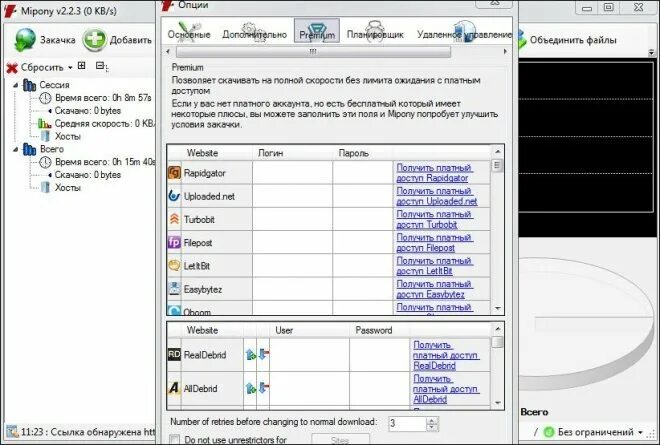
Task: Click the retries number field showing 3
Action: (407, 423)
